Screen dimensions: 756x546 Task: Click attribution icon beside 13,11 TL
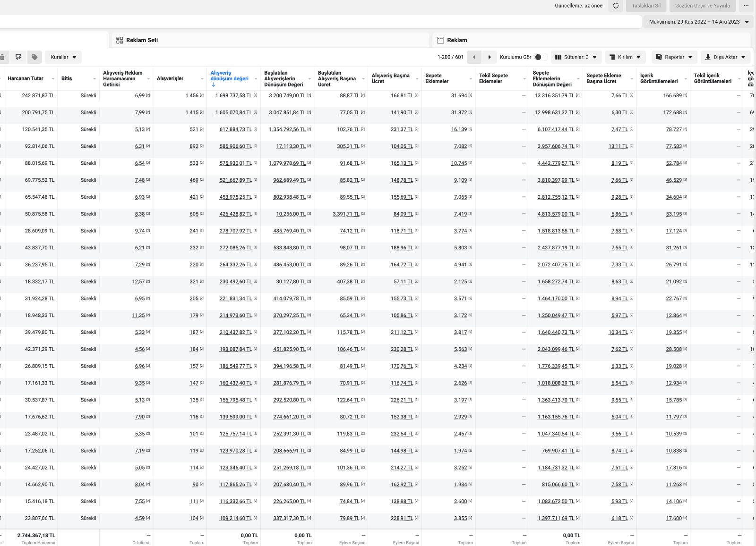coord(632,146)
